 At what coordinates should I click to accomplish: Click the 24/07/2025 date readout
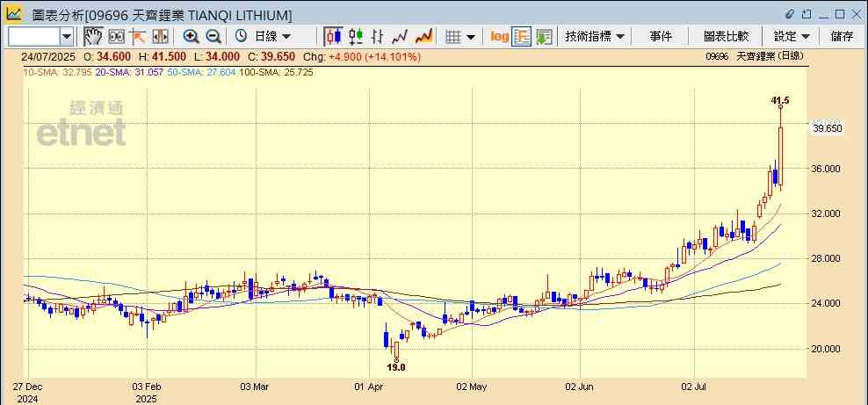47,57
